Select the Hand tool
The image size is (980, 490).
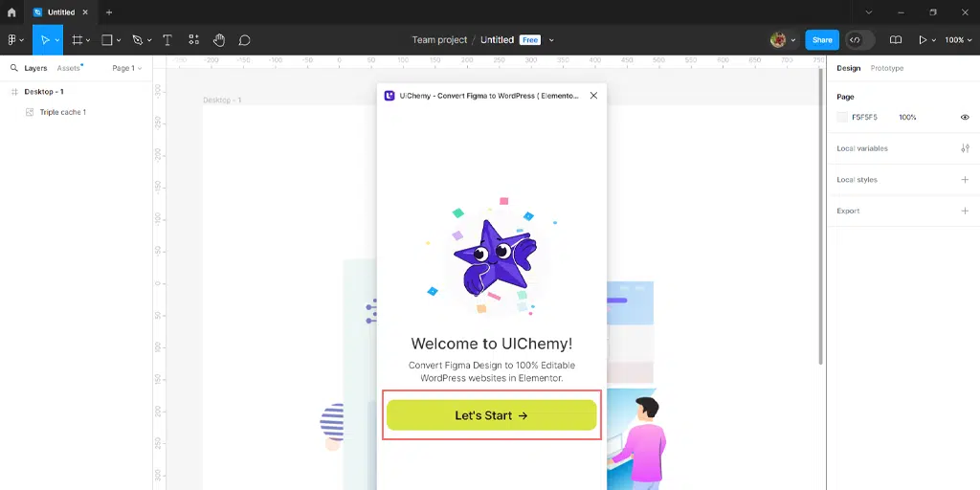[x=219, y=40]
